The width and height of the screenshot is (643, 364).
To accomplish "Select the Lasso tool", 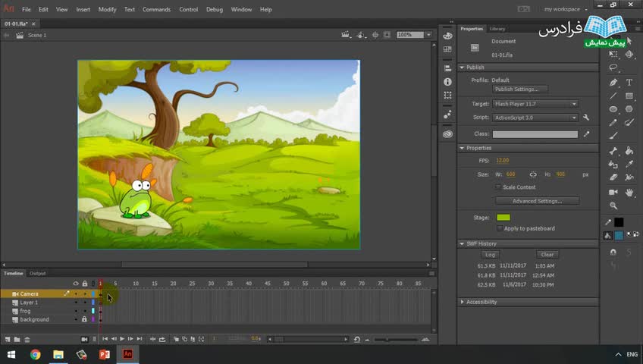I will (x=613, y=67).
